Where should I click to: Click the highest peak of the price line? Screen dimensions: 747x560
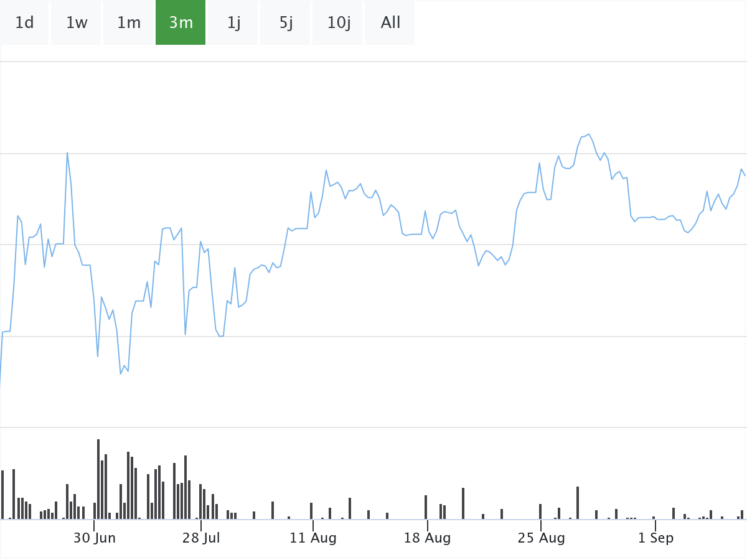click(588, 134)
